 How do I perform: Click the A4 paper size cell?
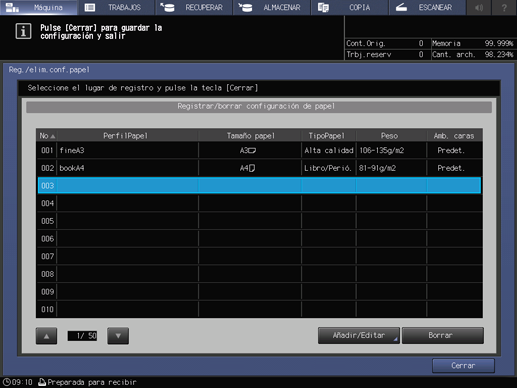[250, 168]
